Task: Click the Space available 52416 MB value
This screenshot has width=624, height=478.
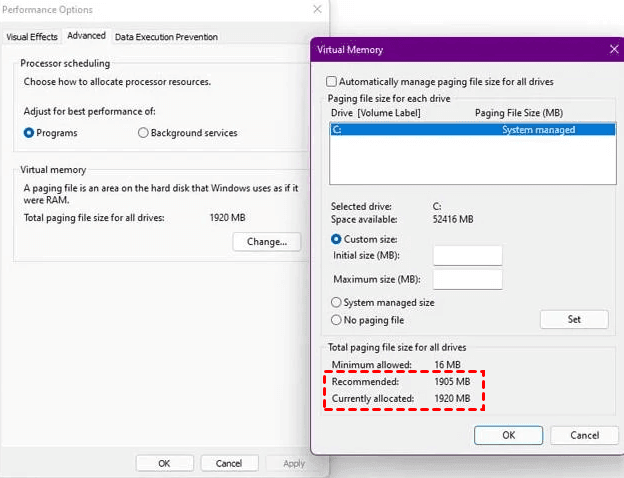Action: coord(453,219)
